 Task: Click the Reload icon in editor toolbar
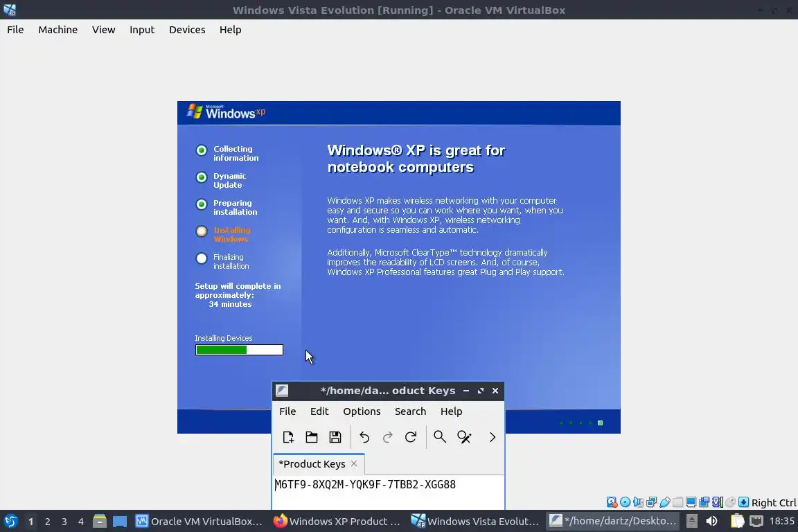pyautogui.click(x=411, y=437)
